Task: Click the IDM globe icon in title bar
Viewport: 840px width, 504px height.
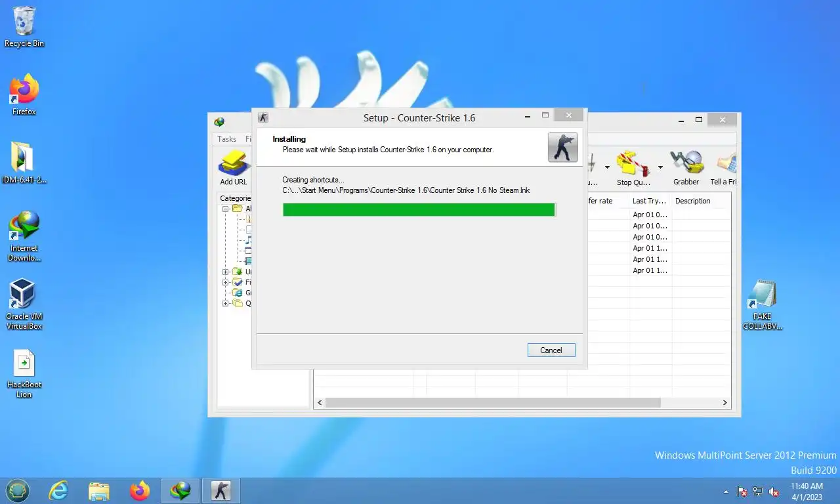Action: click(219, 121)
